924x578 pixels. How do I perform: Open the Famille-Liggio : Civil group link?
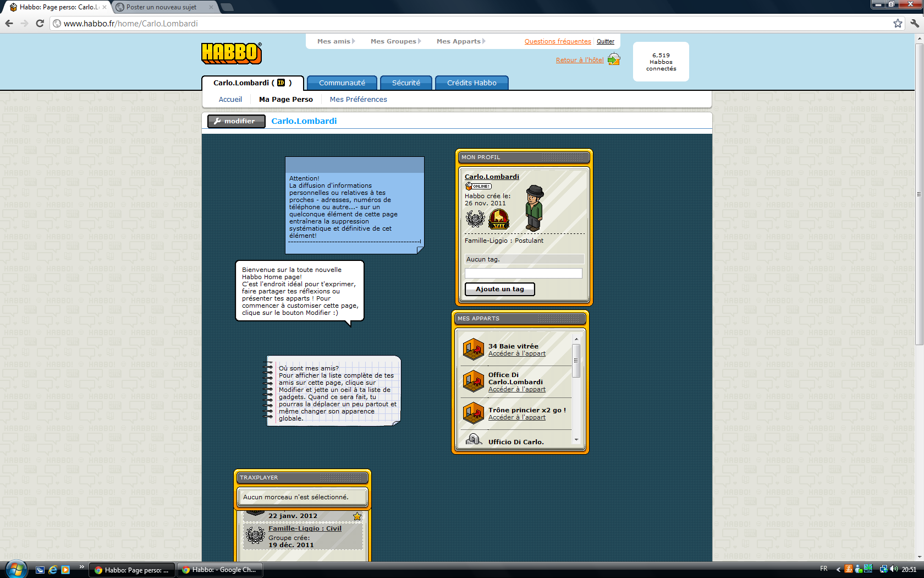(305, 528)
